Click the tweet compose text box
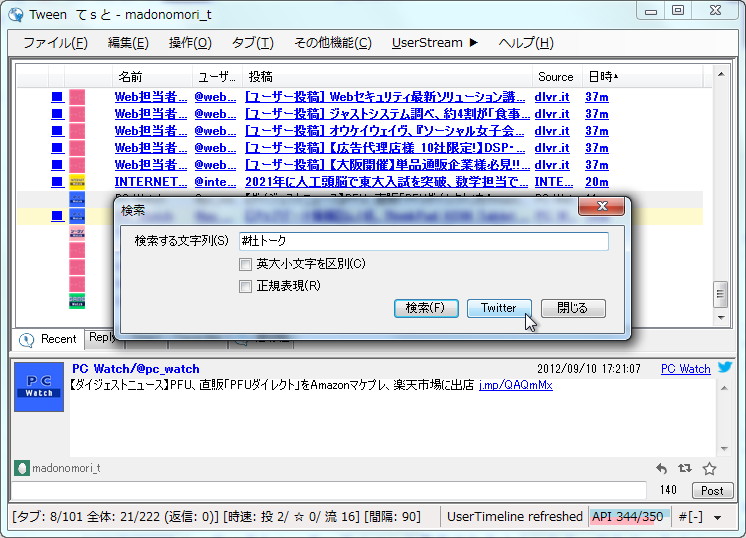The image size is (746, 538). 328,490
